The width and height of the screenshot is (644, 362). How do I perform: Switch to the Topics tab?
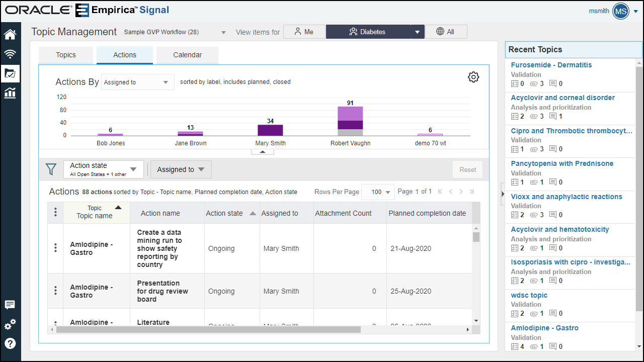65,55
